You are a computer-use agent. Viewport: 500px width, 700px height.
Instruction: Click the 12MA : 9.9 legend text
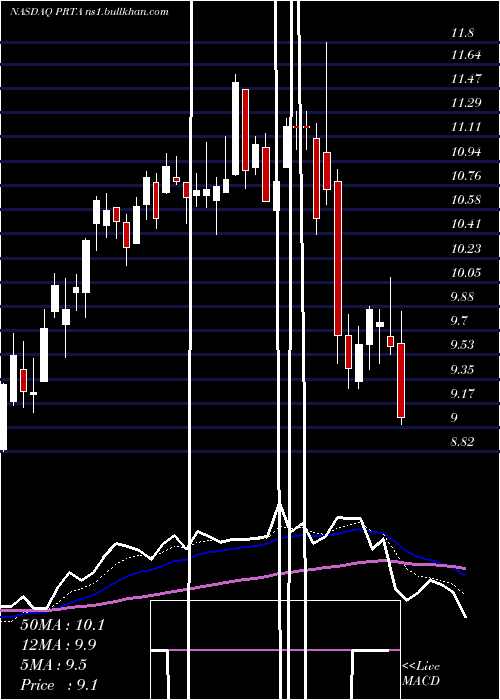(x=58, y=645)
